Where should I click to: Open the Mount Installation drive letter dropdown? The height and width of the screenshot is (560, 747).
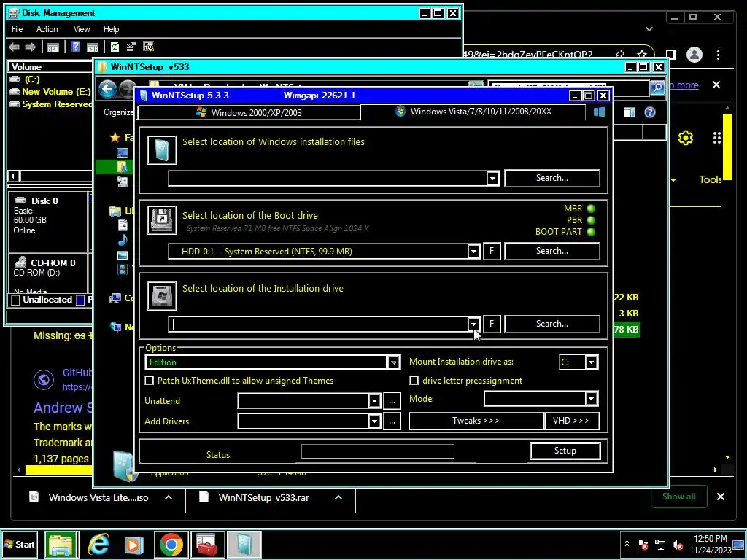point(591,362)
